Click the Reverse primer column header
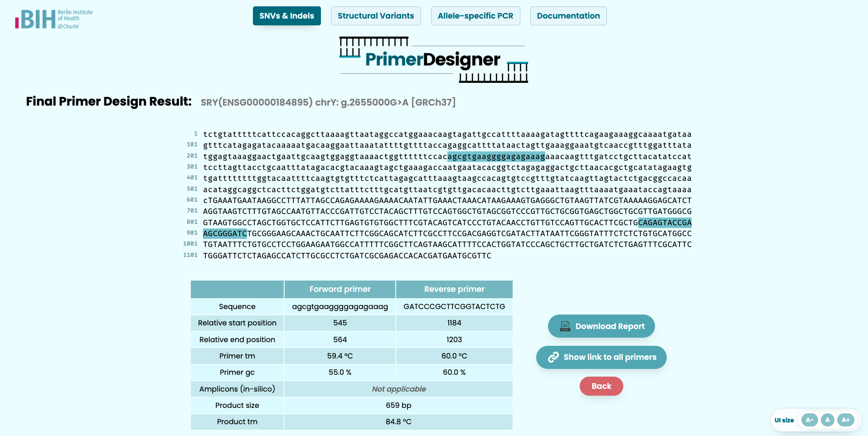 tap(454, 289)
